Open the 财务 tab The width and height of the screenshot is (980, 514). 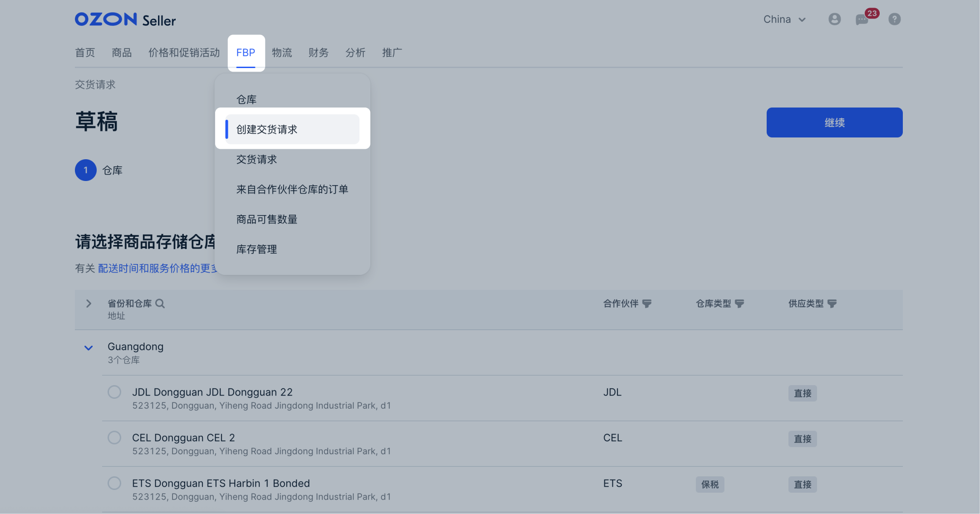point(318,53)
